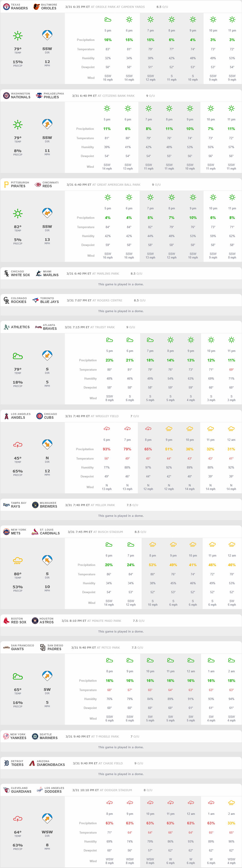This screenshot has height=868, width=242.
Task: Click the Chicago Cubs team logo
Action: coord(39,416)
